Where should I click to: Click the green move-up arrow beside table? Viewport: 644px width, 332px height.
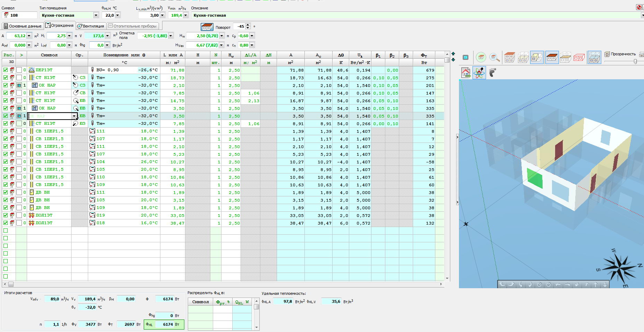(453, 54)
